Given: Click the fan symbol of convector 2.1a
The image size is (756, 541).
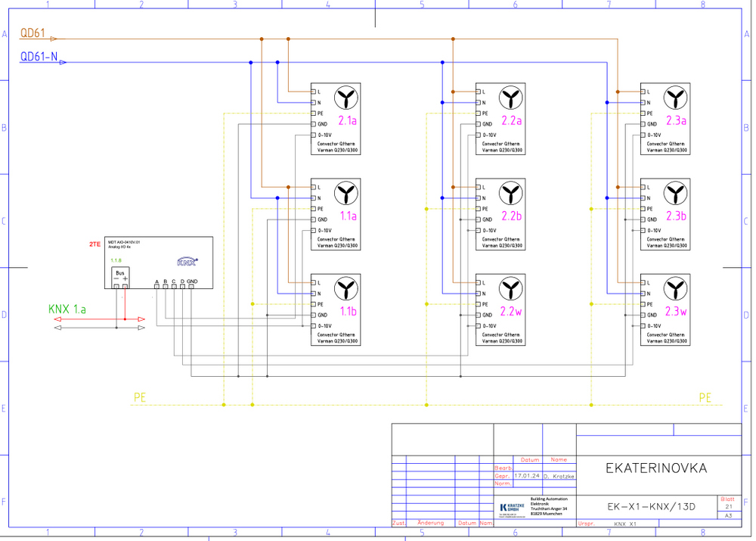Looking at the screenshot, I should 346,98.
